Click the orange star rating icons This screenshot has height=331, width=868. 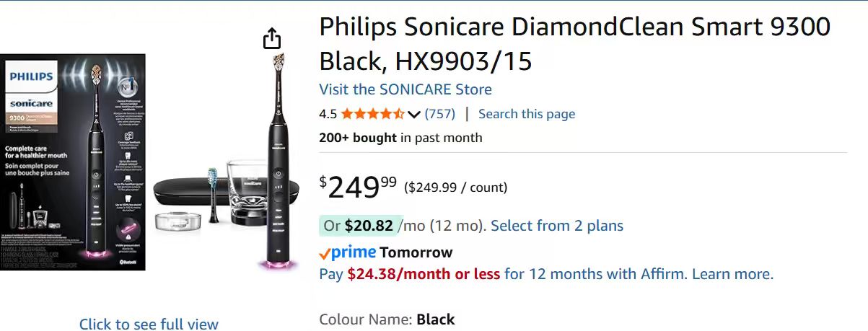click(372, 114)
